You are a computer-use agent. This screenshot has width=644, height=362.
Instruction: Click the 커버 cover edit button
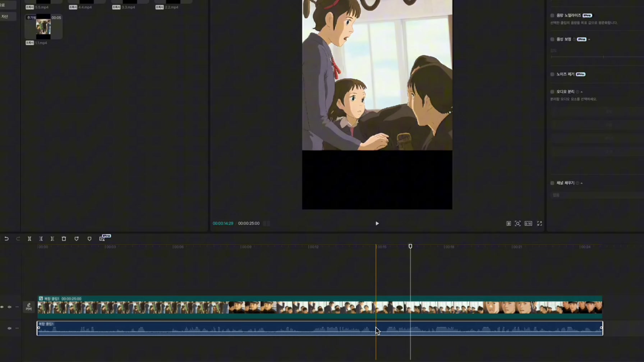click(29, 307)
